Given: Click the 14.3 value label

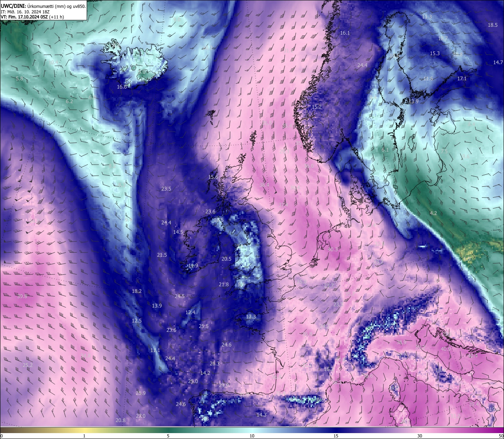Looking at the screenshot, I should [261, 415].
